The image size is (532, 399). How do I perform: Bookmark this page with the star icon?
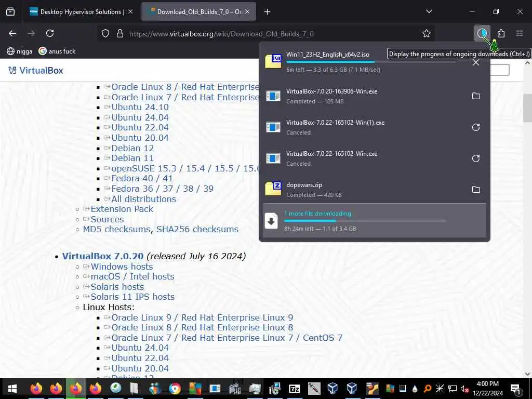(427, 33)
